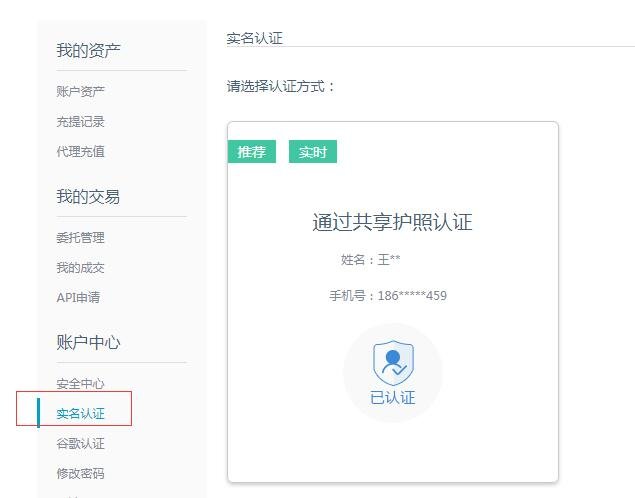This screenshot has height=498, width=635.
Task: Click 修改密码 in the sidebar
Action: click(81, 474)
